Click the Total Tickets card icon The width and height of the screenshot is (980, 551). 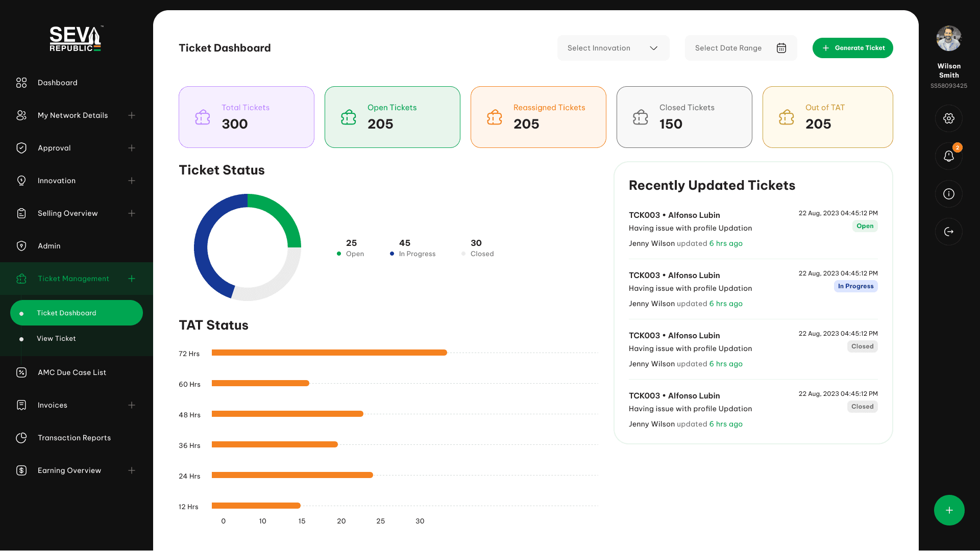[203, 117]
